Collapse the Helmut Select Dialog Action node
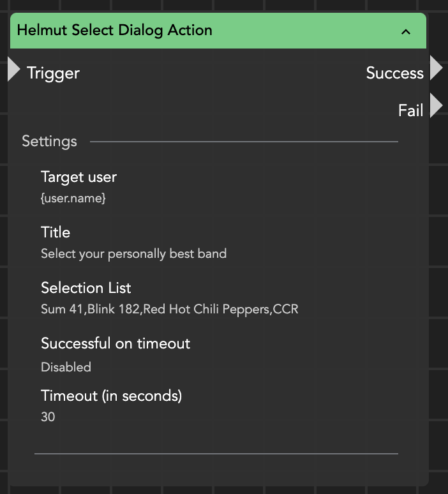Viewport: 448px width, 494px height. pos(406,31)
